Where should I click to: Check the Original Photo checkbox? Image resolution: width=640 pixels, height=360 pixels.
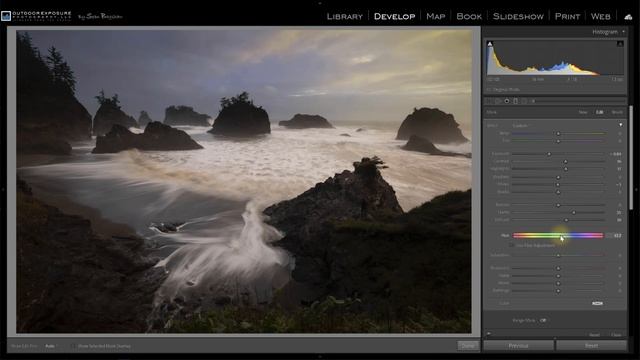click(489, 89)
